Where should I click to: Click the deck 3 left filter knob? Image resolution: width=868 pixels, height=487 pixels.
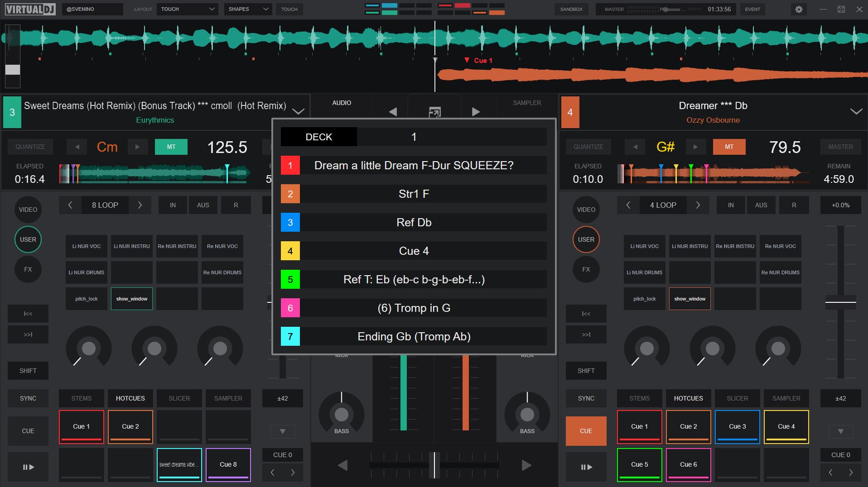[x=89, y=348]
